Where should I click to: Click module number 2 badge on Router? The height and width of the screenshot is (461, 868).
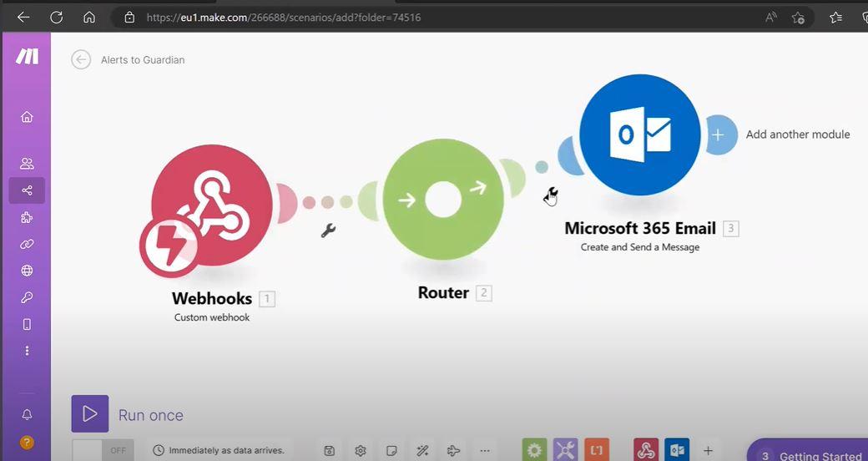(484, 293)
